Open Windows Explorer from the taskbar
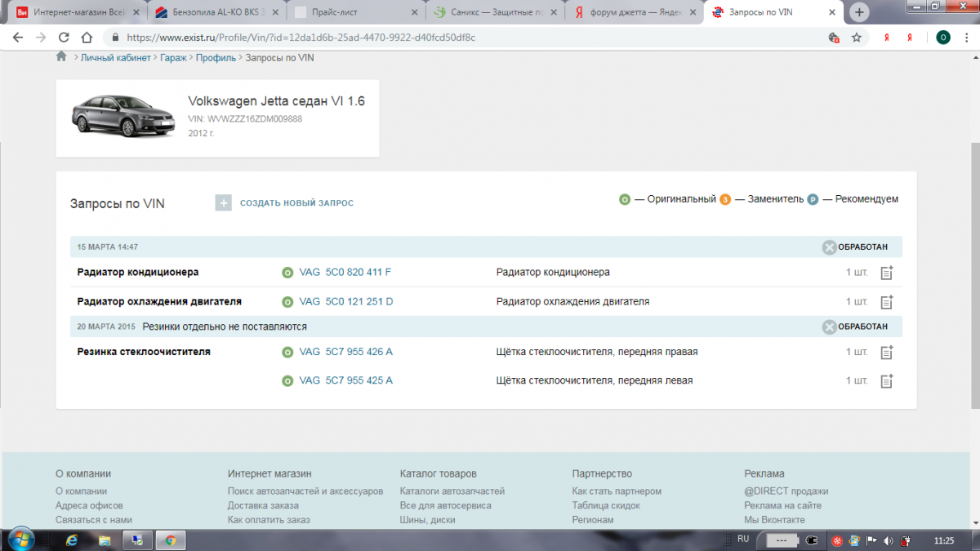The width and height of the screenshot is (980, 551). [105, 540]
